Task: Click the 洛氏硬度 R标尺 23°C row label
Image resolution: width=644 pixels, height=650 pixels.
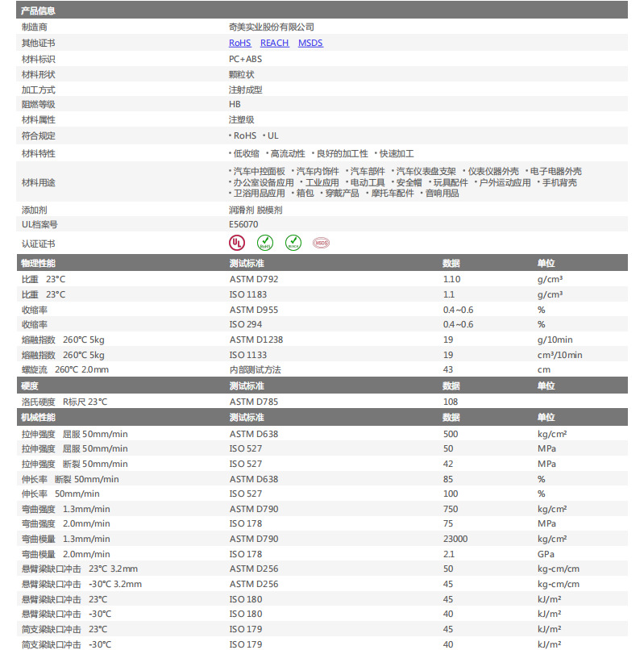Action: tap(64, 402)
